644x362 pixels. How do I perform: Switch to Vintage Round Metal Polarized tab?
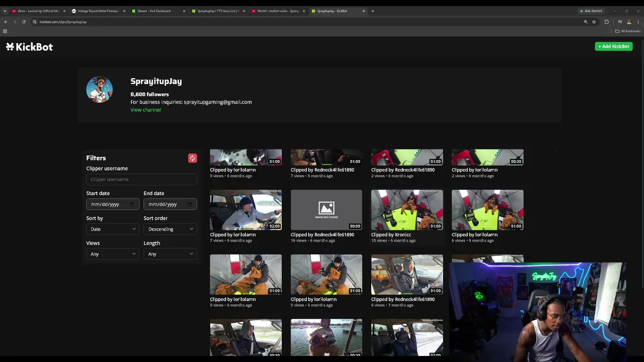click(x=98, y=11)
